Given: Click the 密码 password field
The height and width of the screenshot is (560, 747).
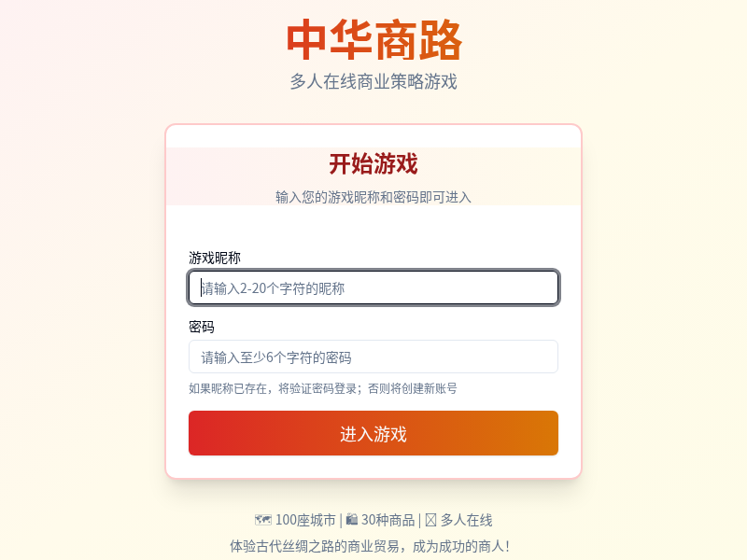Looking at the screenshot, I should [x=373, y=356].
